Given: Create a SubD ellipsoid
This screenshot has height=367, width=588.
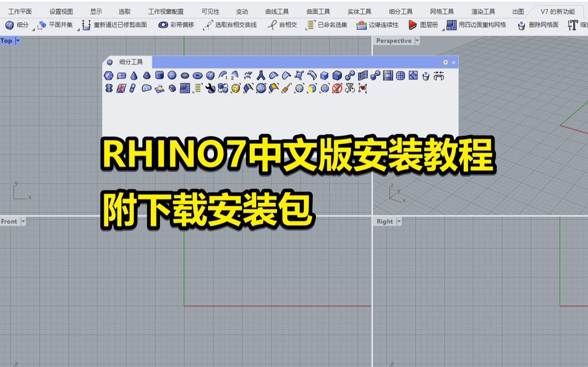Looking at the screenshot, I should click(x=185, y=76).
